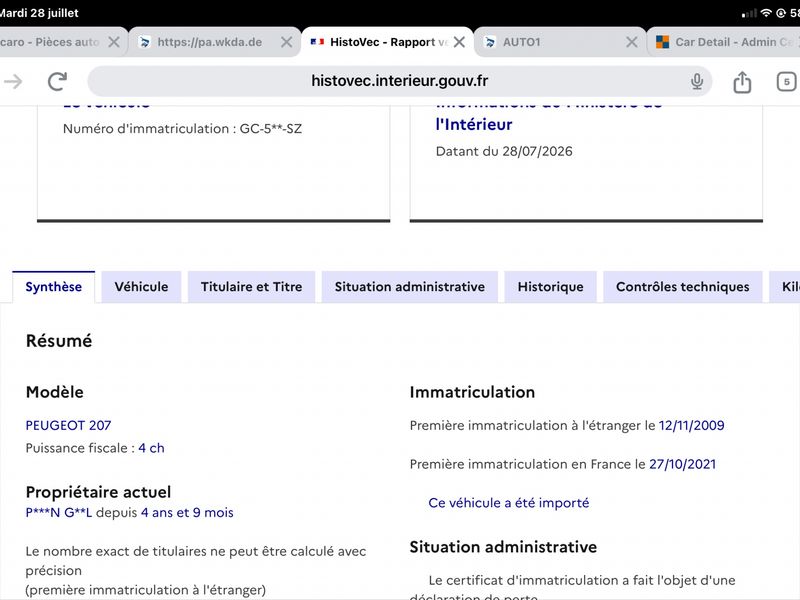This screenshot has width=800, height=600.
Task: Click the Mardi 28 juillet date
Action: coord(39,13)
